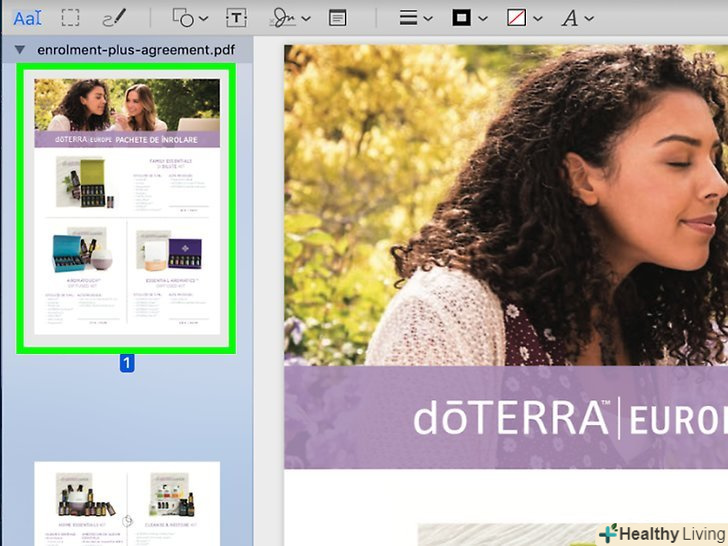728x546 pixels.
Task: Click the line style icon
Action: (408, 18)
